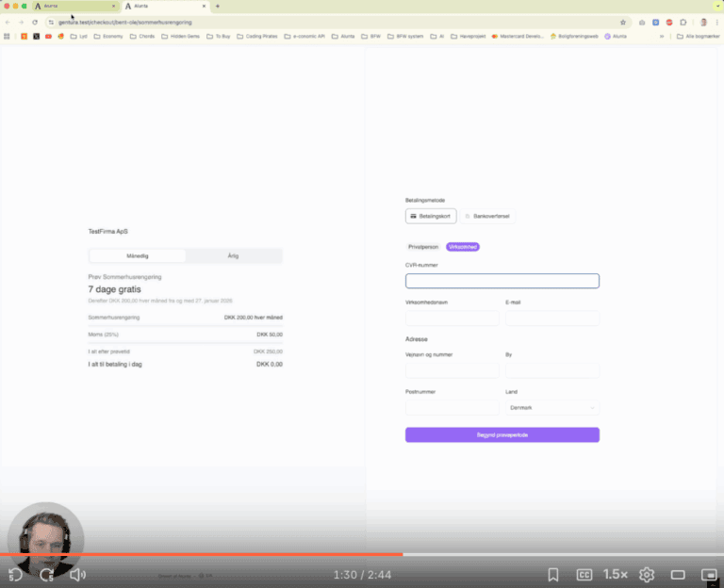Bookmark the video using the bookmark icon
This screenshot has height=588, width=724.
click(553, 574)
